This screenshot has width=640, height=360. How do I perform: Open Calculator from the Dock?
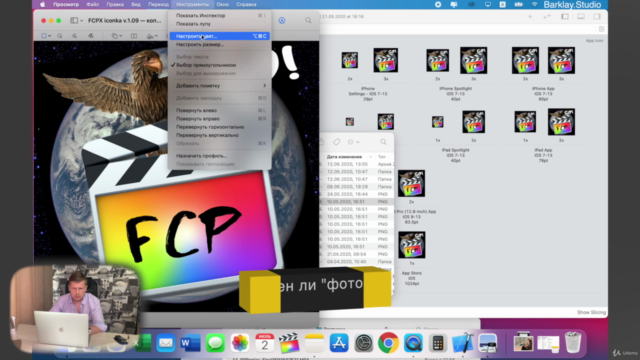pyautogui.click(x=438, y=343)
